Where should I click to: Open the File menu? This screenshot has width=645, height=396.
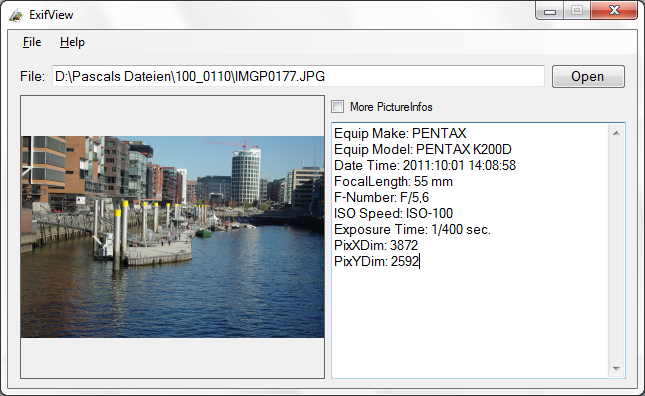point(32,42)
